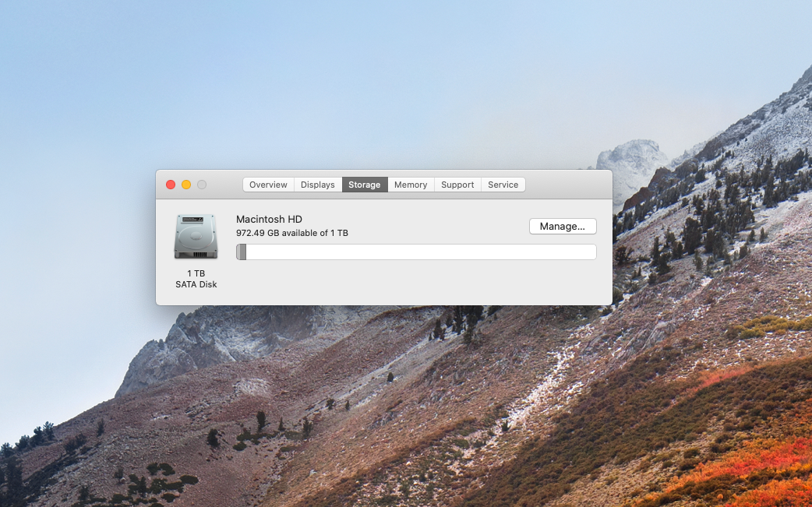Switch to the Overview tab
This screenshot has height=507, width=812.
coord(268,185)
